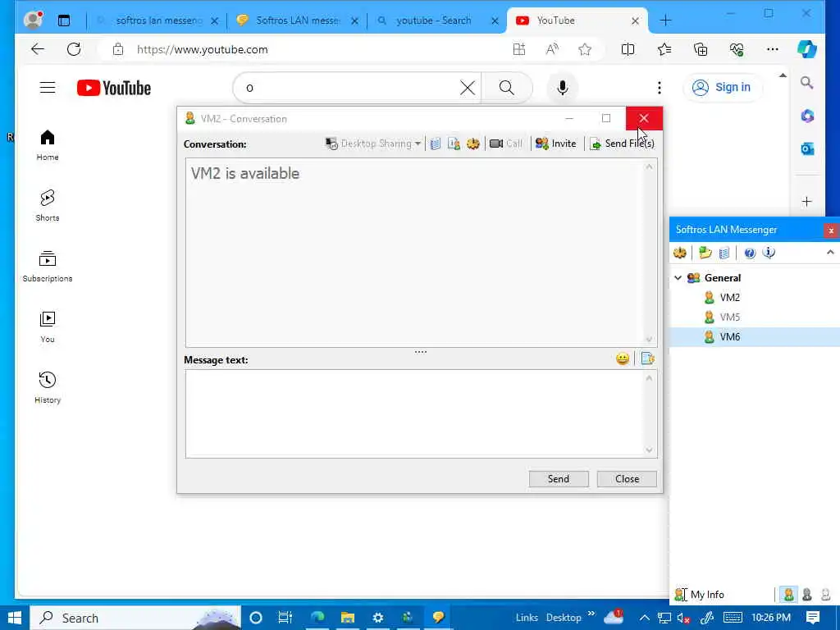Open Copilot icon in Edge toolbar

coord(807,49)
